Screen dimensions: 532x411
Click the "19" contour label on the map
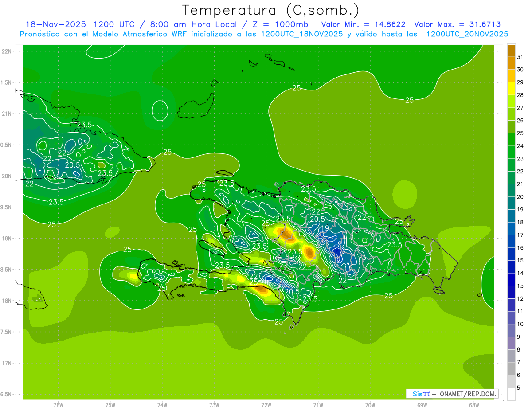click(325, 228)
